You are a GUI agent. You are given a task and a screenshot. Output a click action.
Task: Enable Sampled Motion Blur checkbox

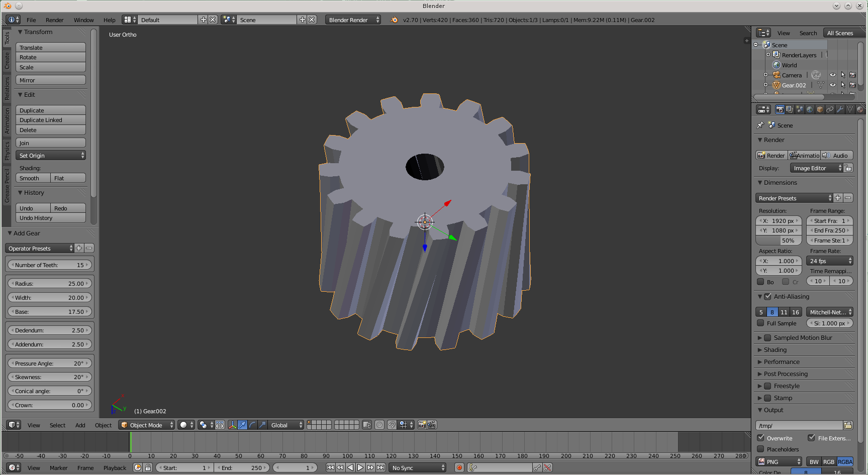tap(767, 337)
